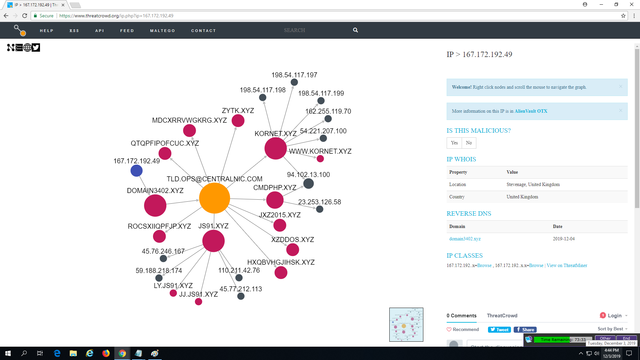
Task: Dismiss the Welcome info banner
Action: [x=620, y=87]
